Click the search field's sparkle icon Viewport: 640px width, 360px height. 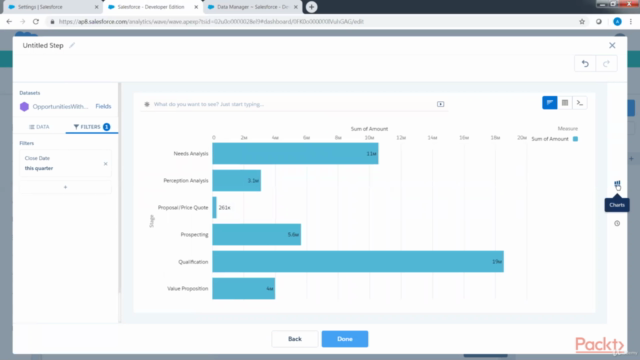(x=147, y=104)
